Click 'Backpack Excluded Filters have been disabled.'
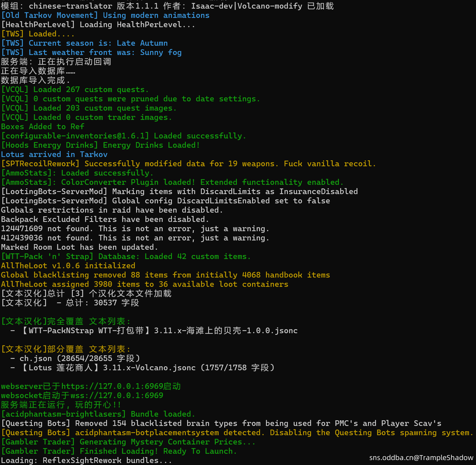The image size is (476, 465). (x=105, y=220)
